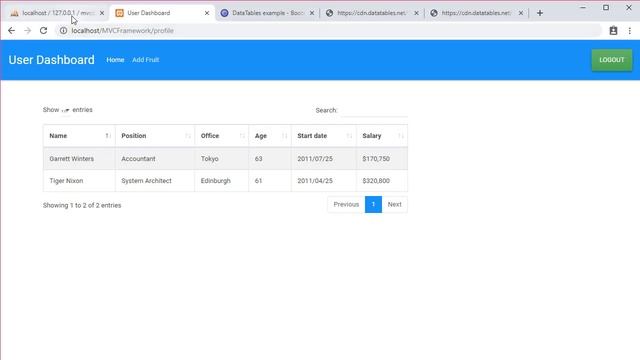The image size is (640, 360).
Task: Select the User Dashboard tab
Action: tap(162, 13)
